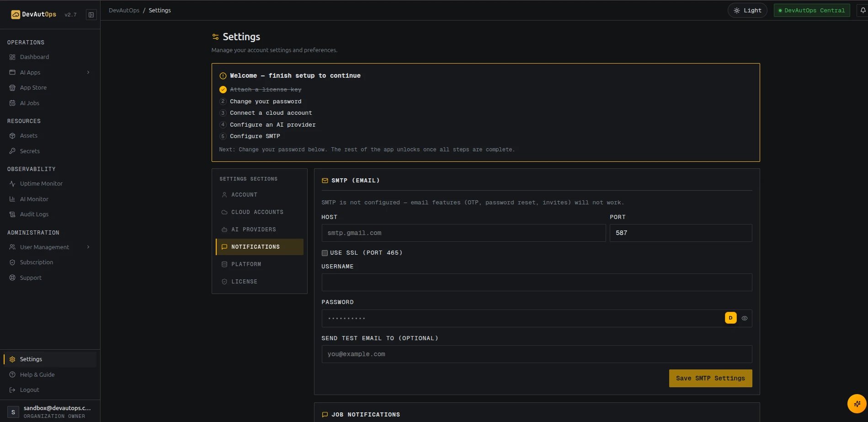Click the AI Monitor chart icon

[x=12, y=199]
